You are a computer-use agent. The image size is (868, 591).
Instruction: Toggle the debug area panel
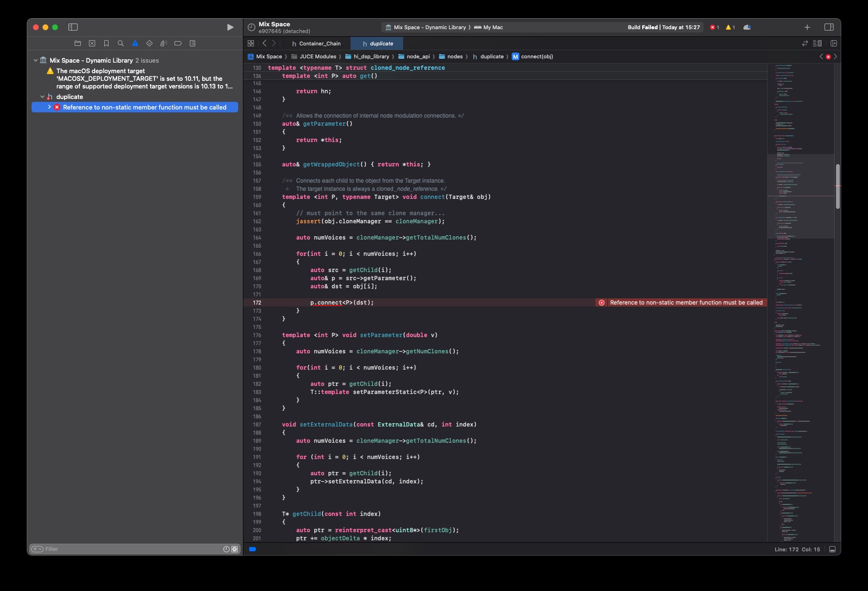833,549
